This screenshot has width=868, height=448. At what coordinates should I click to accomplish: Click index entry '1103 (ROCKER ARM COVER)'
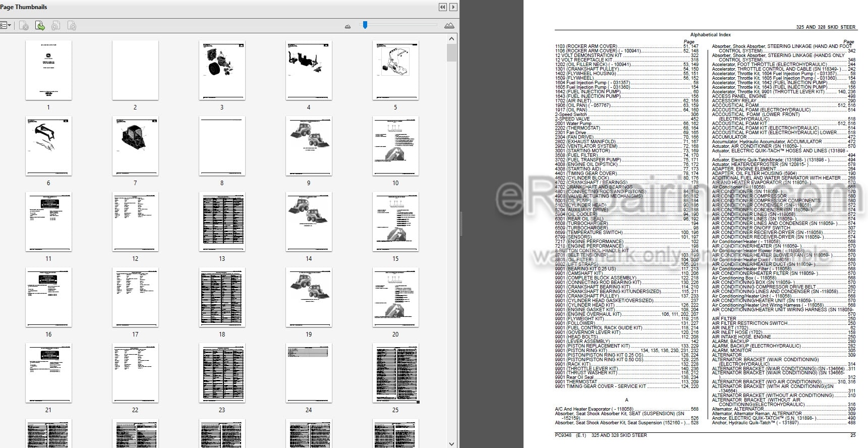pyautogui.click(x=586, y=46)
